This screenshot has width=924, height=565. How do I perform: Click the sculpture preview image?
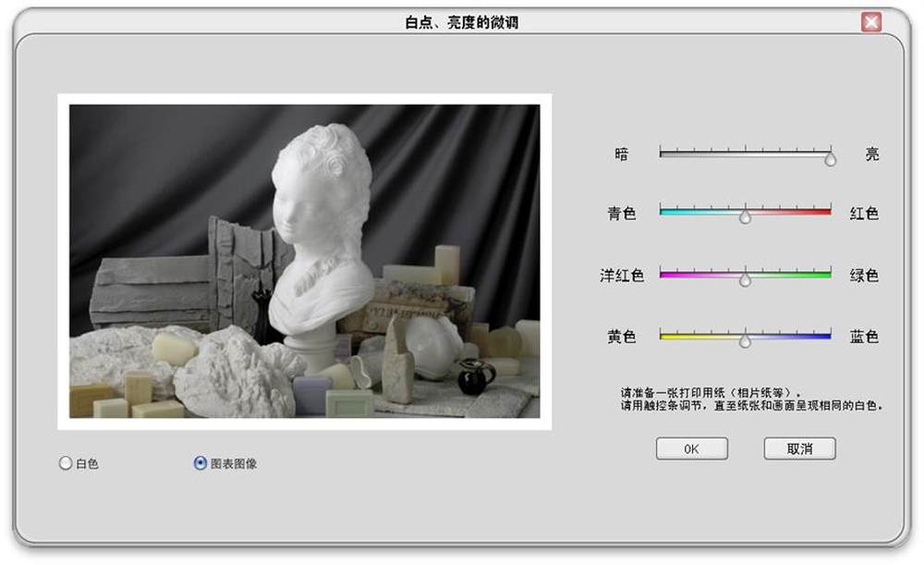click(x=305, y=262)
